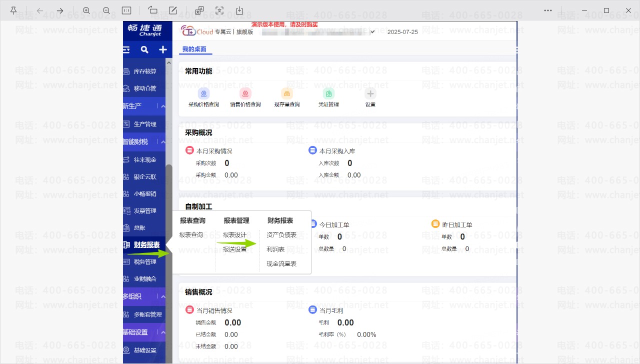640x364 pixels.
Task: Pin the image viewer window
Action: [x=13, y=10]
